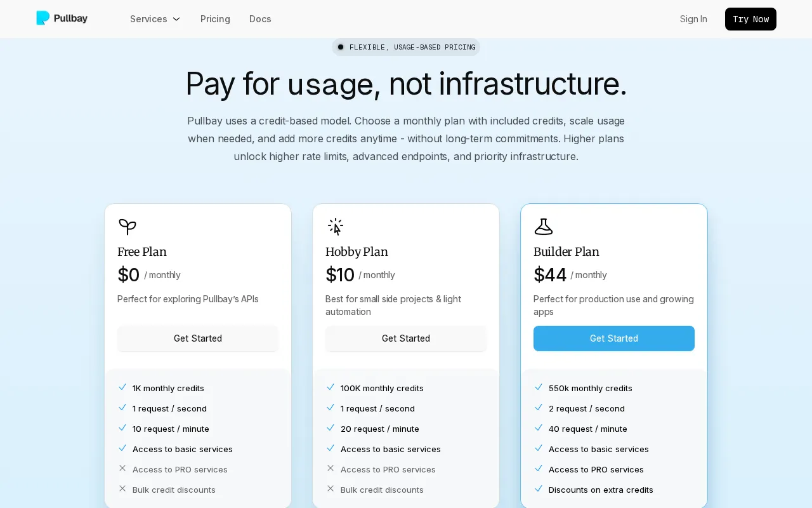This screenshot has width=812, height=508.
Task: Open the Docs nav link
Action: click(x=260, y=19)
